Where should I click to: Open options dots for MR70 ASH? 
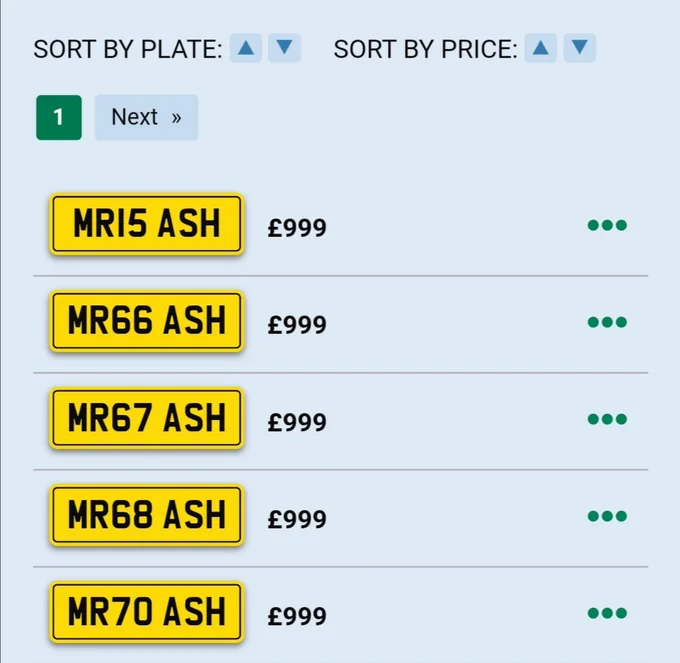(607, 613)
